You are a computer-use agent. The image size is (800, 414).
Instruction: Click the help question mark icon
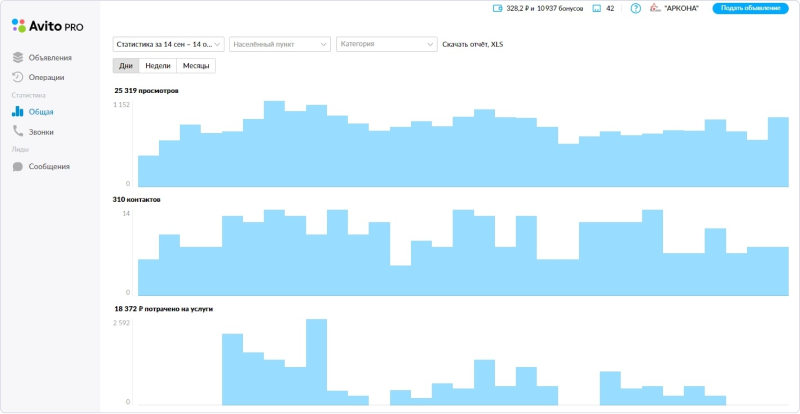click(635, 8)
